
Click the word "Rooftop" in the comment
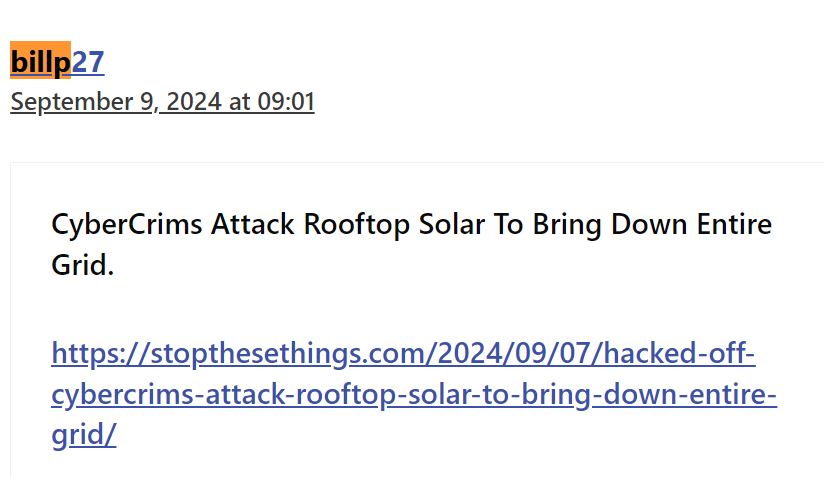click(356, 225)
